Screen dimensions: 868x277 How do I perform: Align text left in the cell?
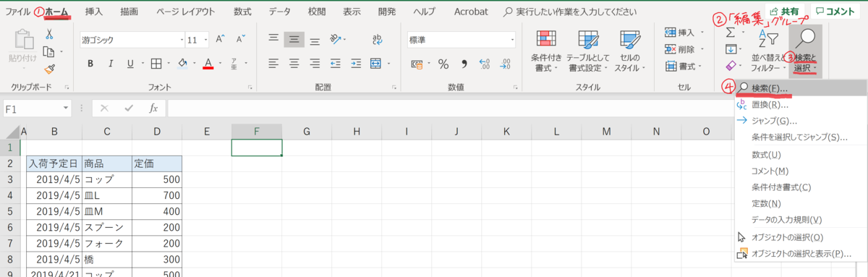point(273,64)
